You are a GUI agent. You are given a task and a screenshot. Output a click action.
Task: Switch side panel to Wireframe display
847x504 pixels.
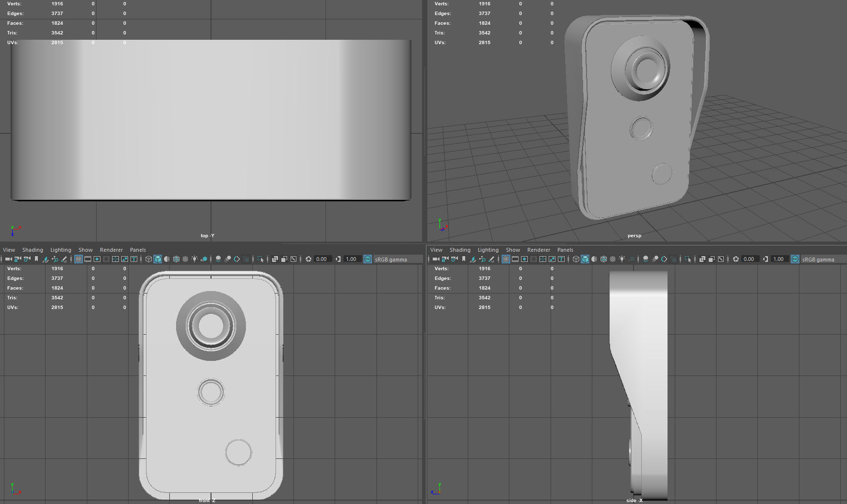pos(576,259)
